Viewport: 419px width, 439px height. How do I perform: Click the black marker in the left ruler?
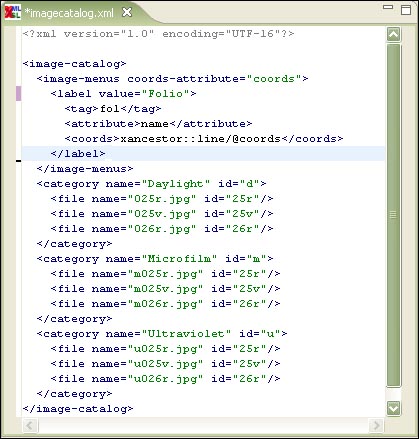[x=19, y=161]
